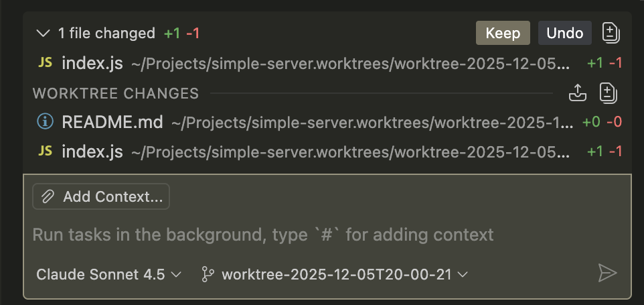Open the worktree-2025-12-05T20-00-21 branch dropdown
This screenshot has width=644, height=305.
coord(335,274)
